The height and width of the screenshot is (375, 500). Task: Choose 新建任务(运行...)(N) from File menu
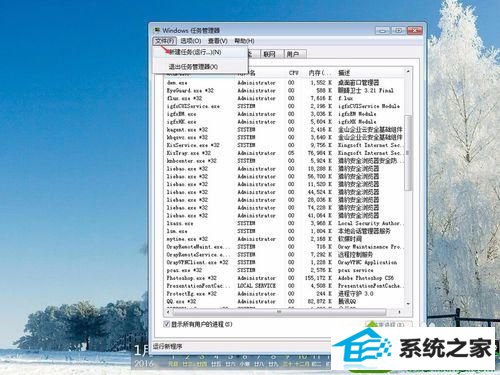[x=200, y=52]
